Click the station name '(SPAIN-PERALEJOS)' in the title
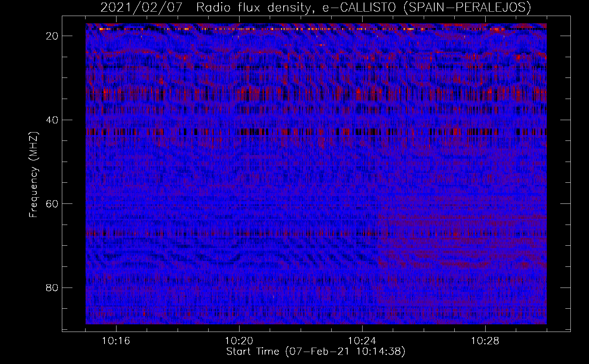Image resolution: width=589 pixels, height=364 pixels. 467,8
